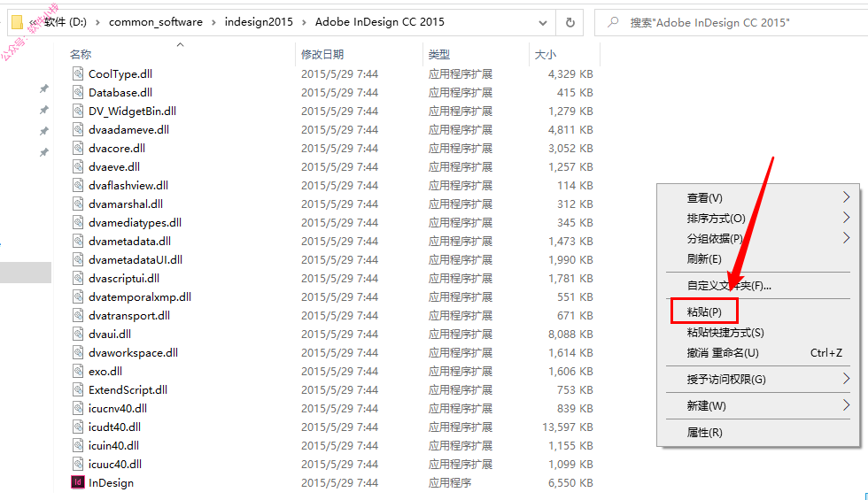This screenshot has width=868, height=500.
Task: Choose 粘贴(P) from context menu
Action: [704, 312]
